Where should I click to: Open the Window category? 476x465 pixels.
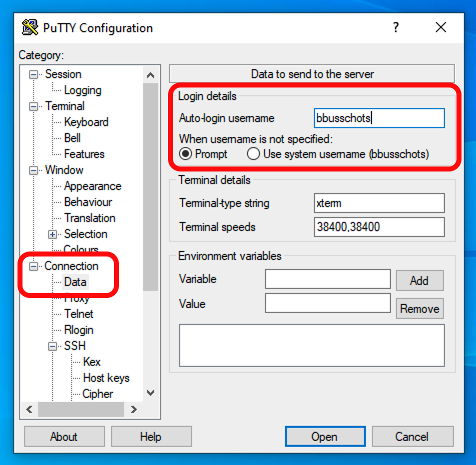(x=64, y=170)
